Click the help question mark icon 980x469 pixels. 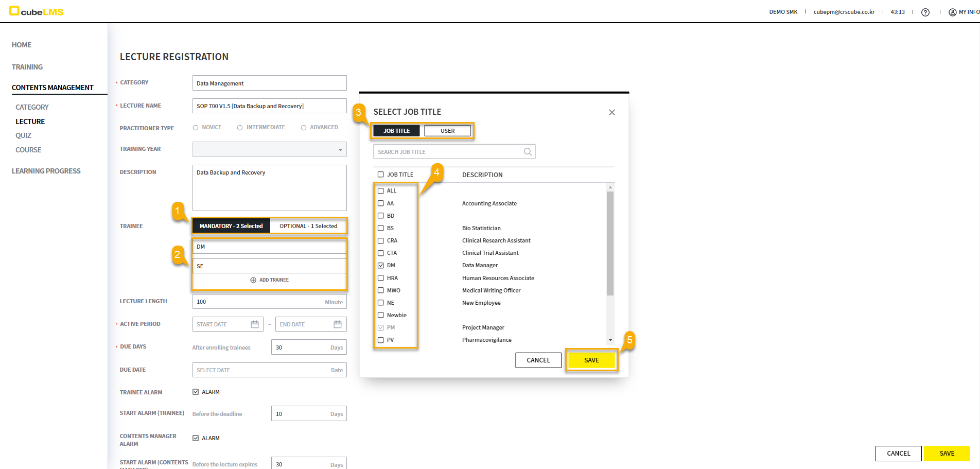click(x=925, y=12)
